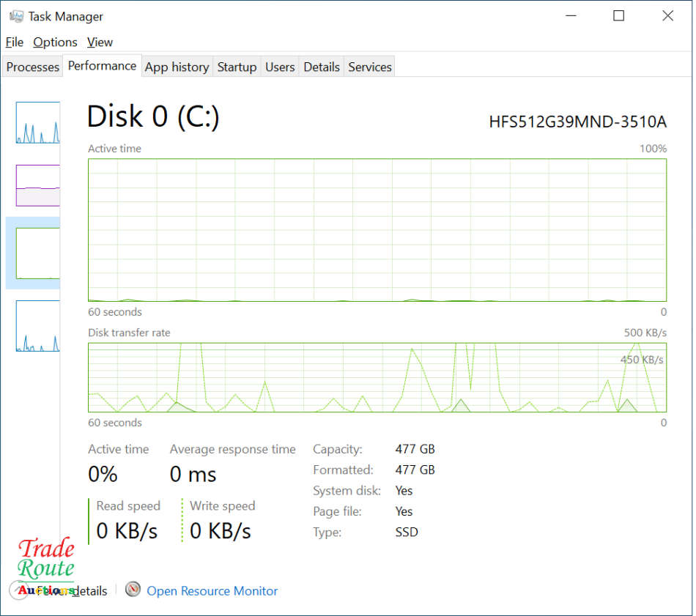Open the File menu
This screenshot has height=616, width=696.
click(x=14, y=42)
